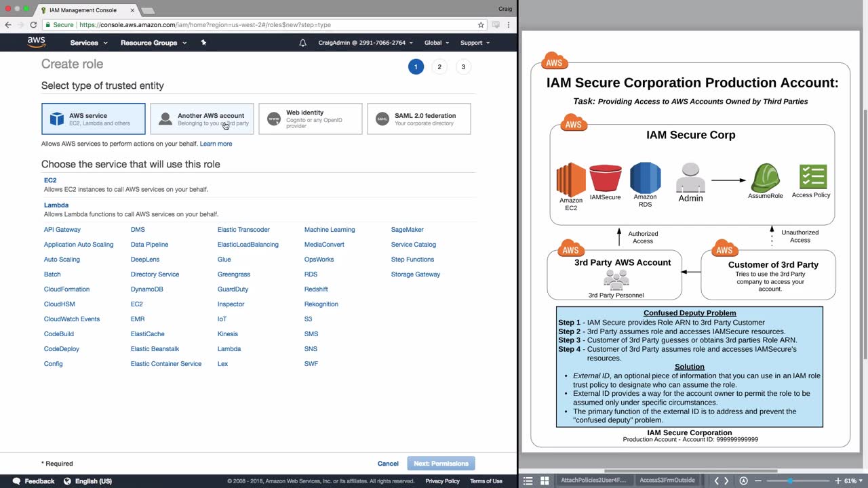
Task: Select the AWS service trusted entity
Action: tap(94, 119)
